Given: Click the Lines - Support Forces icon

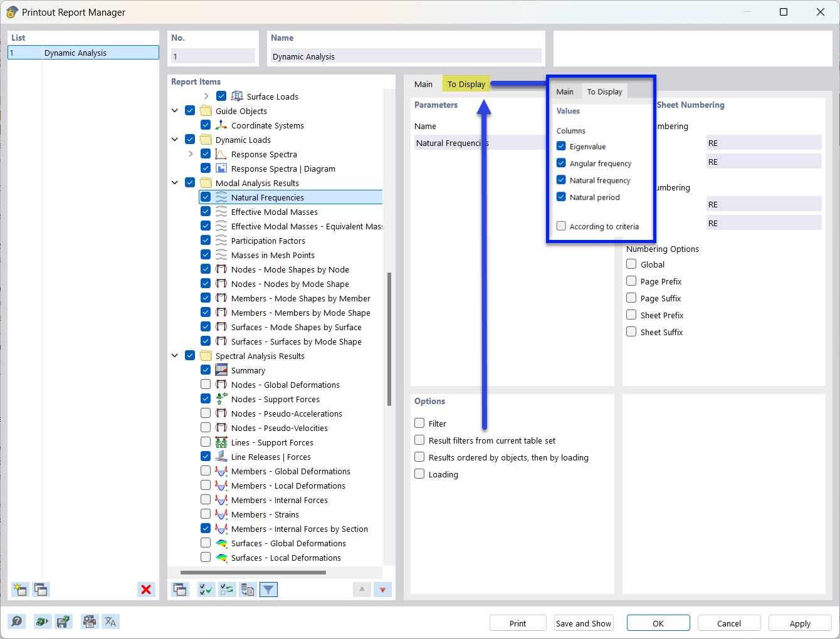Looking at the screenshot, I should (x=221, y=442).
